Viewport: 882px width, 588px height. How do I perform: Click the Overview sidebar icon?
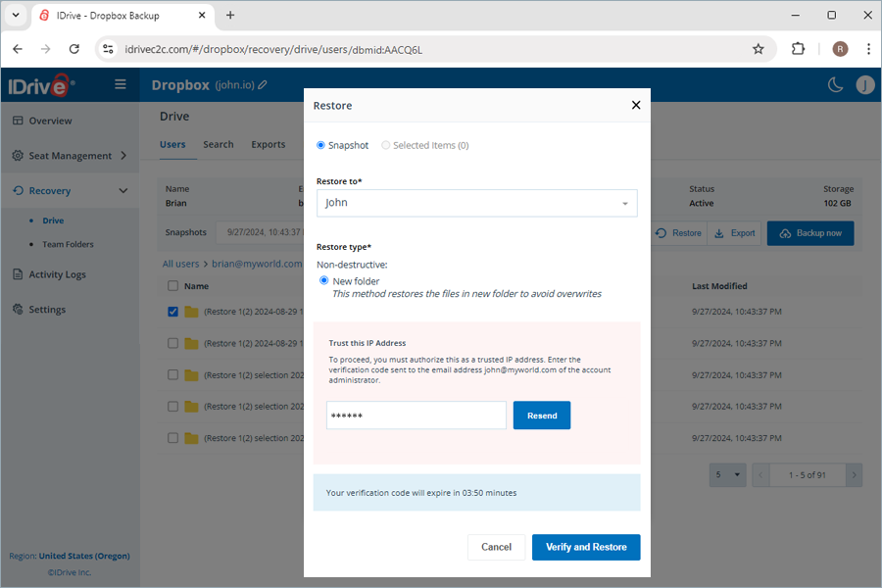point(18,121)
